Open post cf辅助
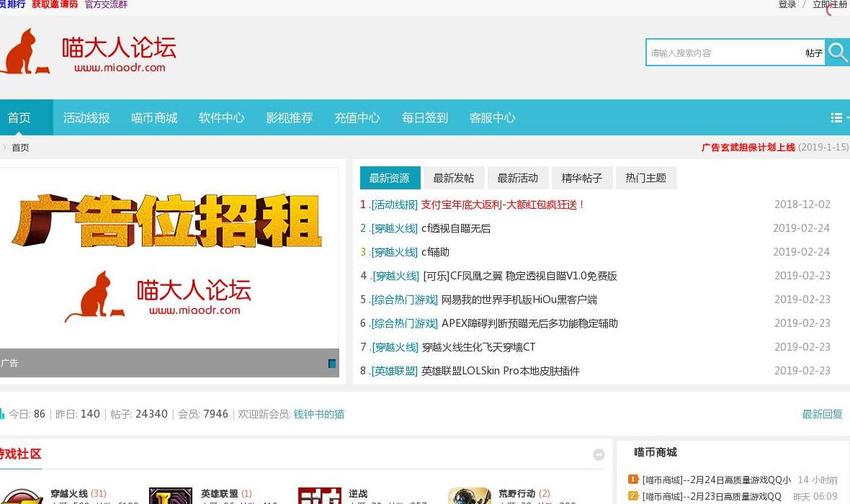Image resolution: width=850 pixels, height=504 pixels. pos(435,252)
